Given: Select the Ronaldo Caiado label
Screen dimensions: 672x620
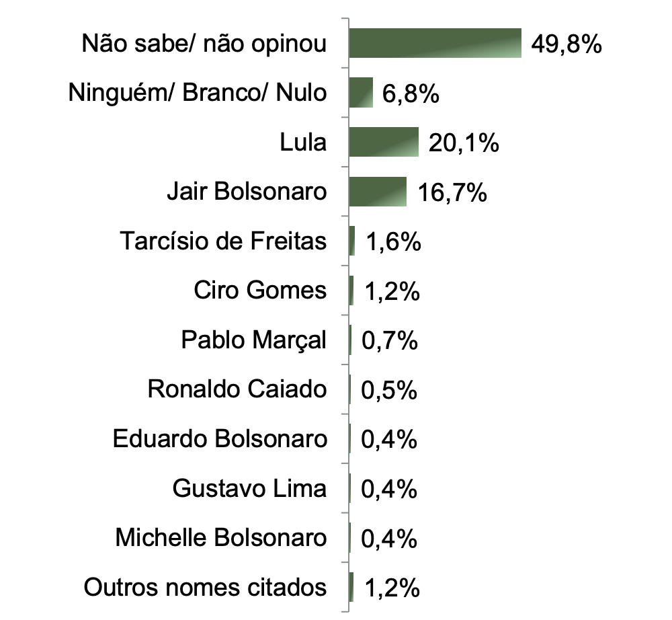Looking at the screenshot, I should pyautogui.click(x=237, y=389).
